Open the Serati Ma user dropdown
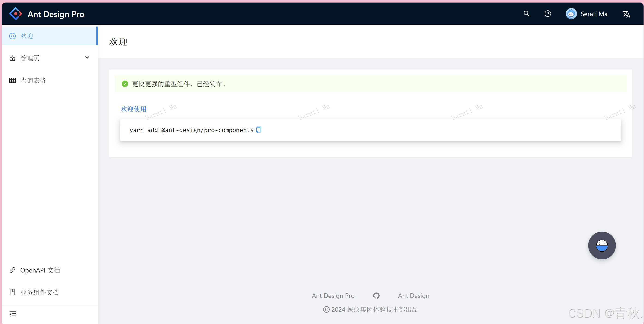The height and width of the screenshot is (324, 644). (x=594, y=14)
